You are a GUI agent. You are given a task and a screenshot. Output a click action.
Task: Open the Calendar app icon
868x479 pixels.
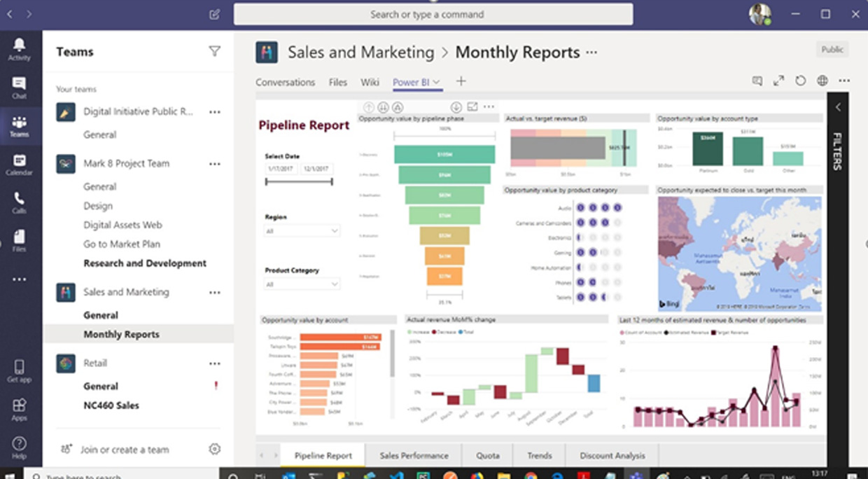click(19, 165)
